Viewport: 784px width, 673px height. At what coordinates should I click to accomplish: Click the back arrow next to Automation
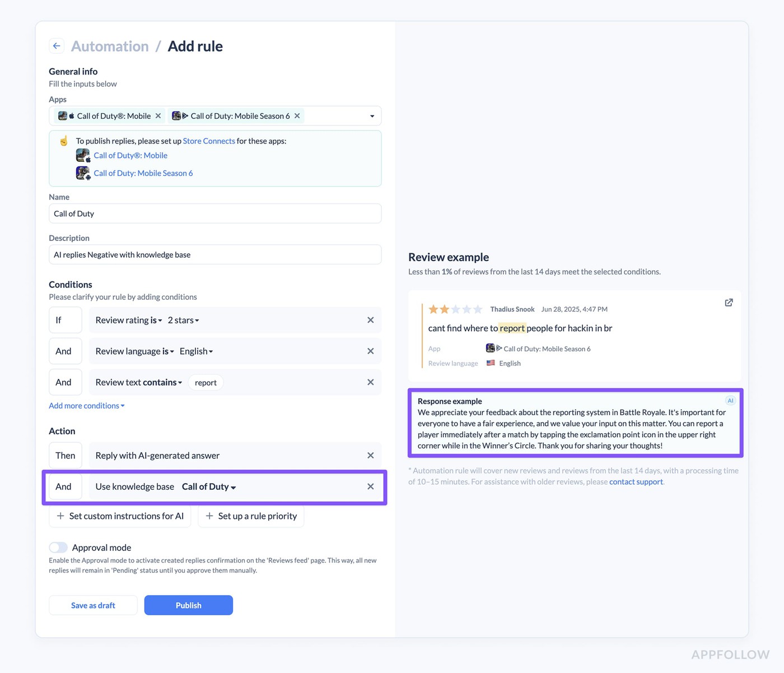click(x=57, y=46)
